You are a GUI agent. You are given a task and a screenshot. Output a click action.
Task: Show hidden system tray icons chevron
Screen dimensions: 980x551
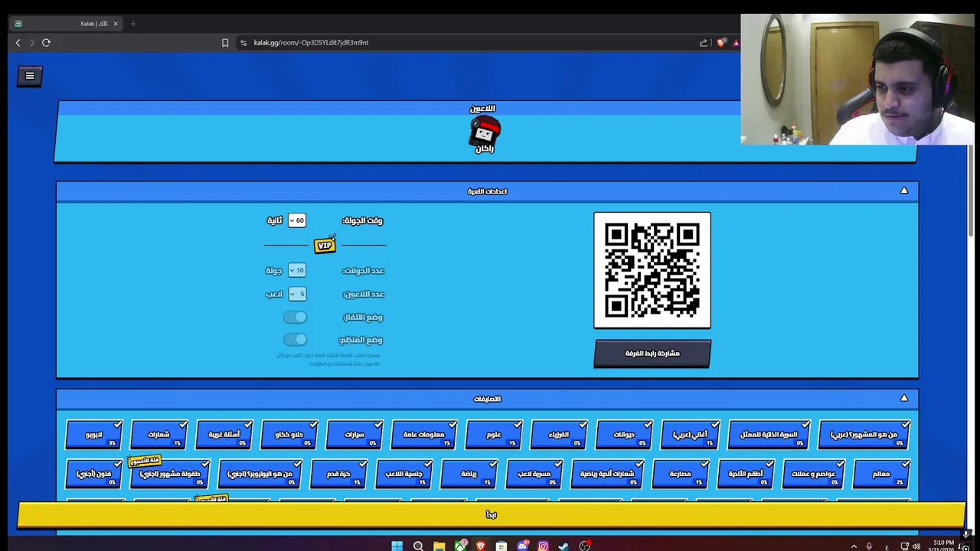(x=852, y=546)
